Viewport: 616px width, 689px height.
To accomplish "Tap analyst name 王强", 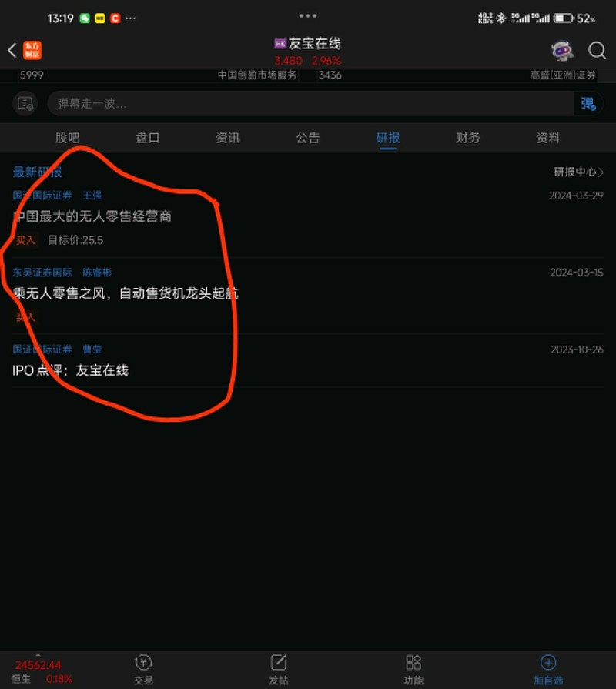I will 92,196.
